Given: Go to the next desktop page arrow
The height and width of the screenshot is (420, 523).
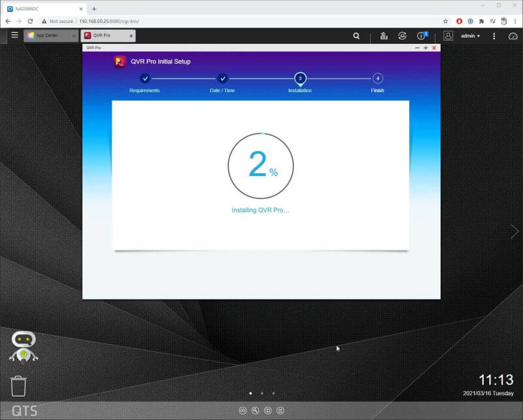Looking at the screenshot, I should (515, 232).
